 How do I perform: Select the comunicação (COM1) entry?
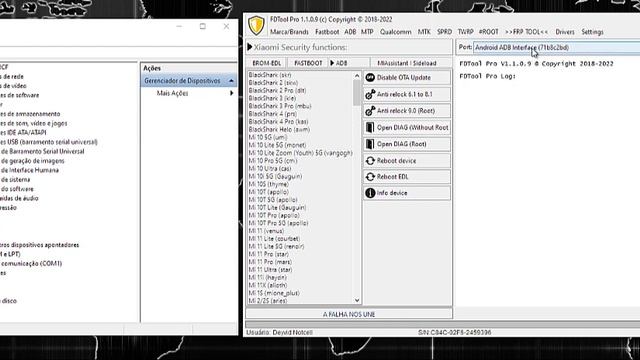point(31,264)
